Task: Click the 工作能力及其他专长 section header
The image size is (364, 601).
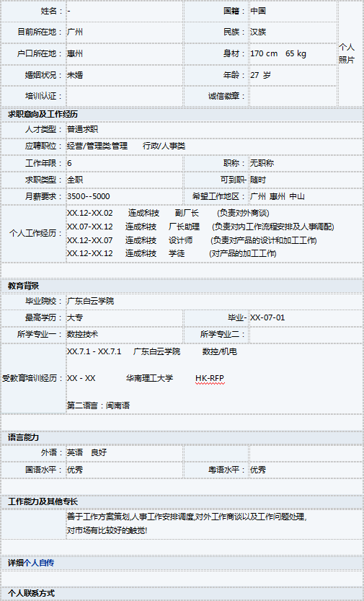Action: [x=43, y=501]
